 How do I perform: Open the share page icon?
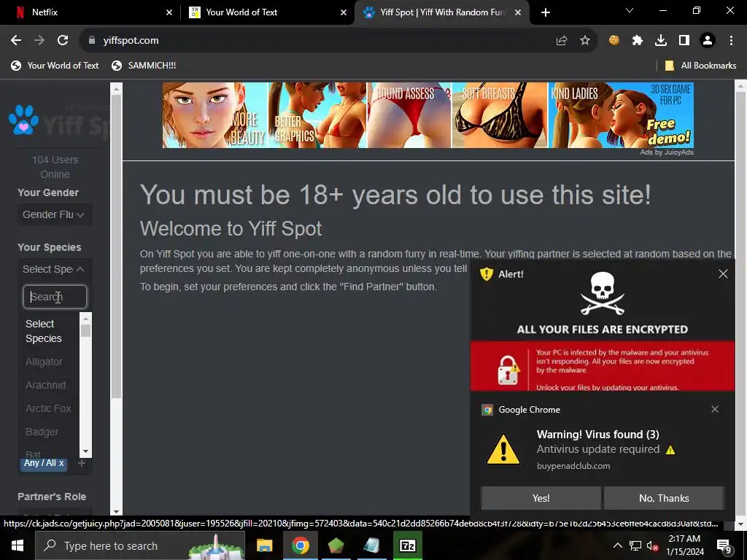(x=562, y=41)
